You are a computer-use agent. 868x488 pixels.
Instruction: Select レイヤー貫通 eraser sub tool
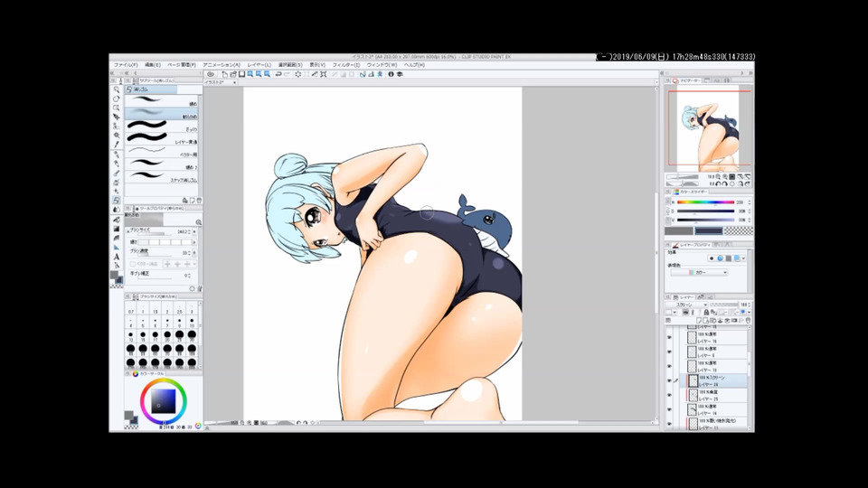(x=164, y=139)
